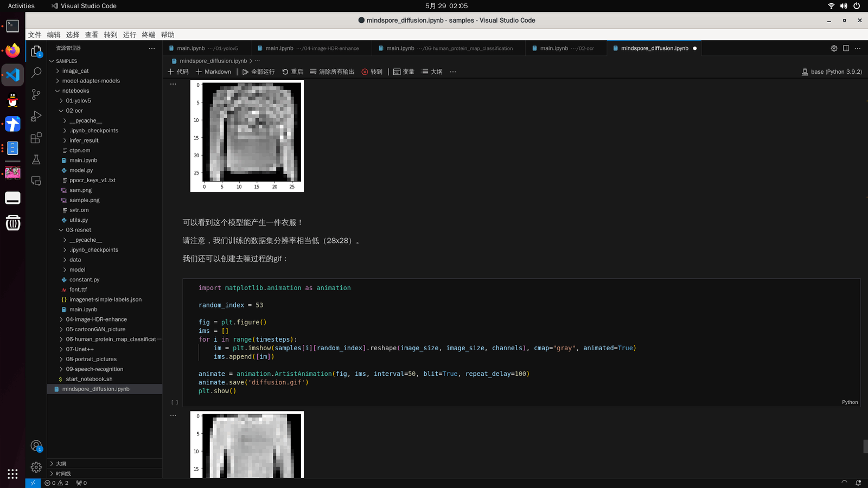Open the QQ penguin app in dock
This screenshot has height=488, width=868.
click(12, 100)
